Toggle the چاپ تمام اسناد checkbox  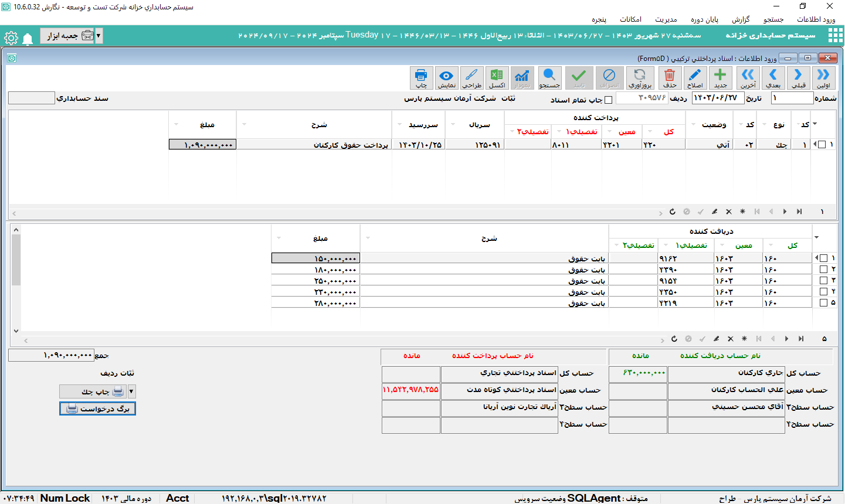click(608, 100)
